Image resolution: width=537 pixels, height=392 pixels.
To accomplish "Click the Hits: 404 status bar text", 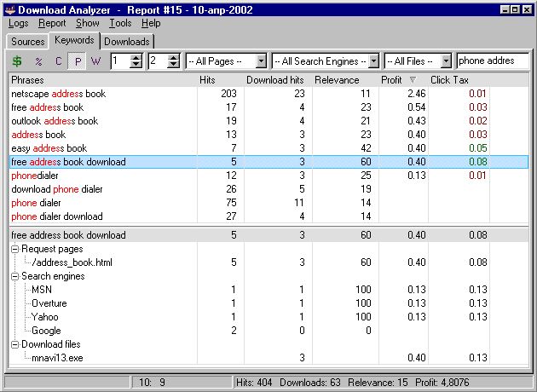I will 254,383.
